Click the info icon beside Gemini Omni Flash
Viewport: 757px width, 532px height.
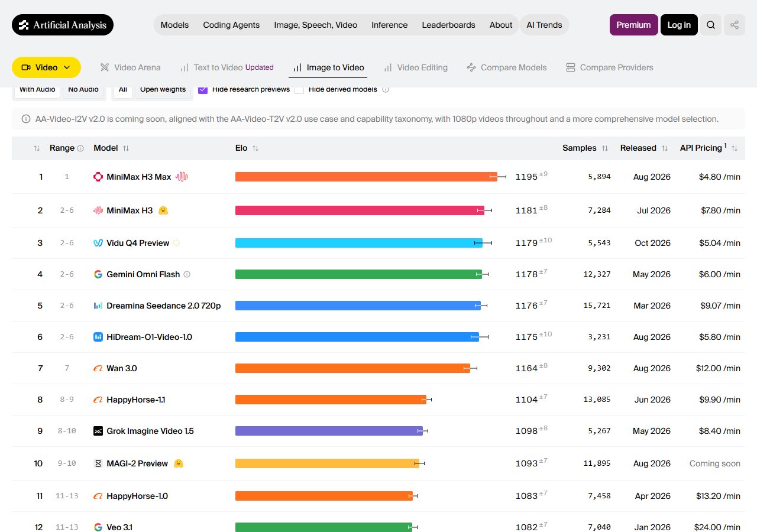(187, 274)
